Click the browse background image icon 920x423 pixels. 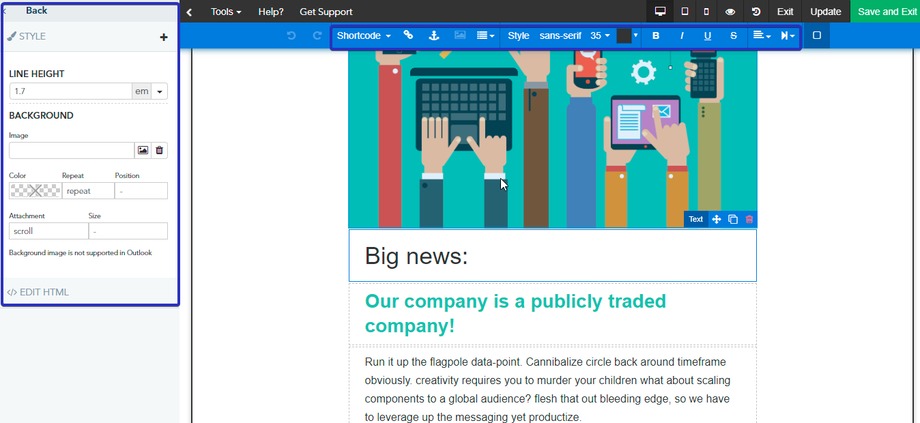coord(143,150)
